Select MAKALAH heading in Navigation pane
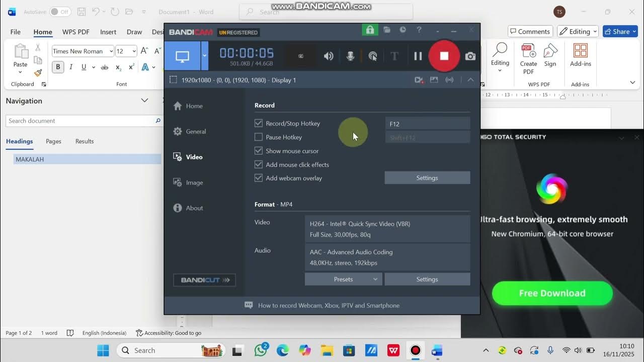The width and height of the screenshot is (644, 362). click(88, 159)
